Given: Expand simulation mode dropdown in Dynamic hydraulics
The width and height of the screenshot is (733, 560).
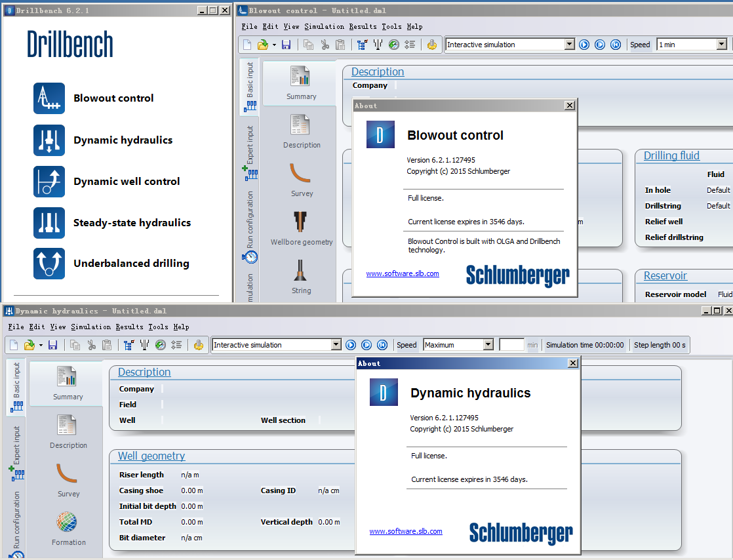Looking at the screenshot, I should point(336,345).
